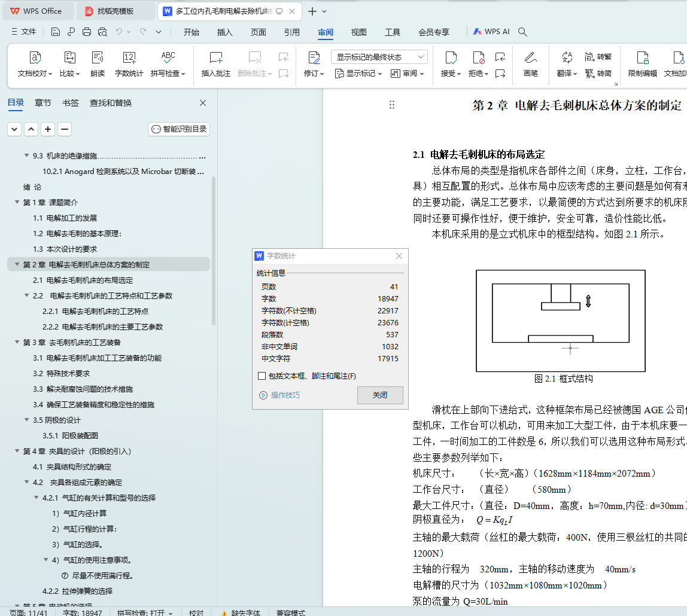Collapse one outline level with minus button
This screenshot has width=687, height=616.
tap(65, 129)
